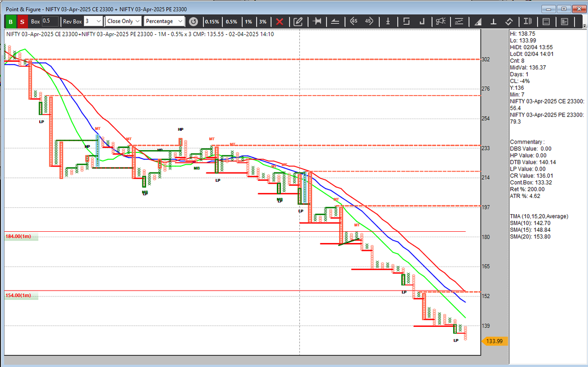Click the up-down diamond arrows icon
Image resolution: width=588 pixels, height=367 pixels.
[509, 22]
